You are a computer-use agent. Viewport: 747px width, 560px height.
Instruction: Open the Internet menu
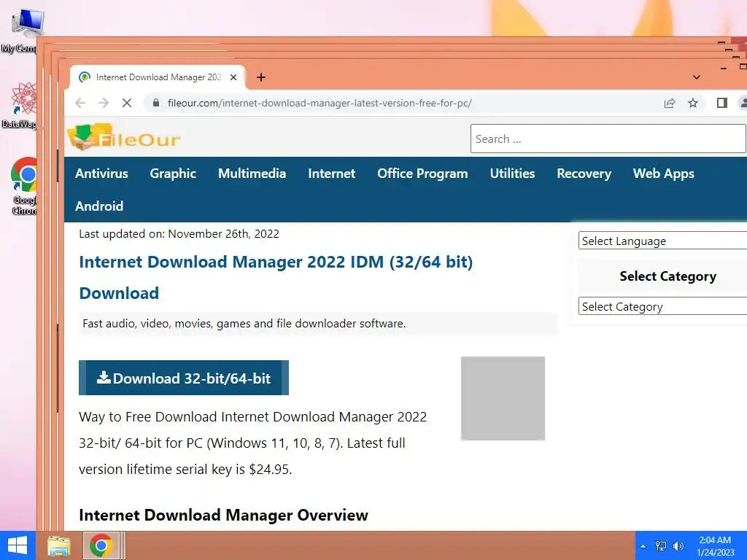click(332, 174)
